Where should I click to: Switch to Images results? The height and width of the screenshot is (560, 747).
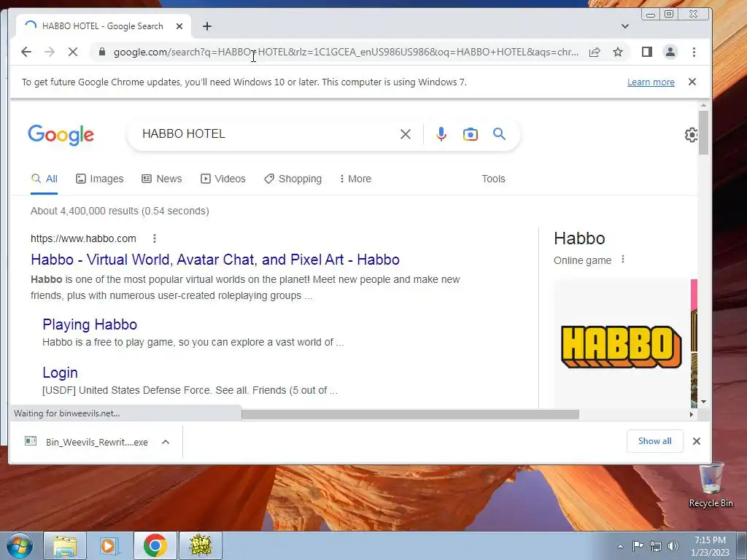pos(99,179)
